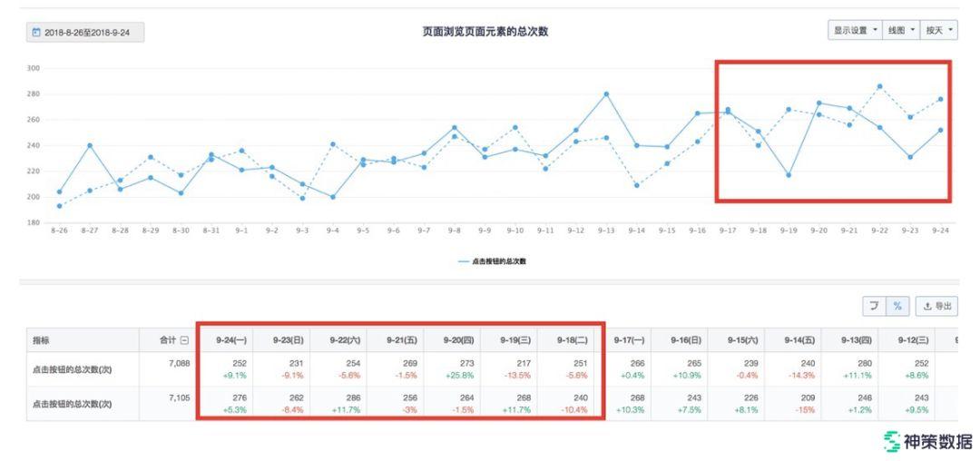Toggle 点击按钮的总次数 legend series
This screenshot has height=461, width=980.
tap(493, 261)
